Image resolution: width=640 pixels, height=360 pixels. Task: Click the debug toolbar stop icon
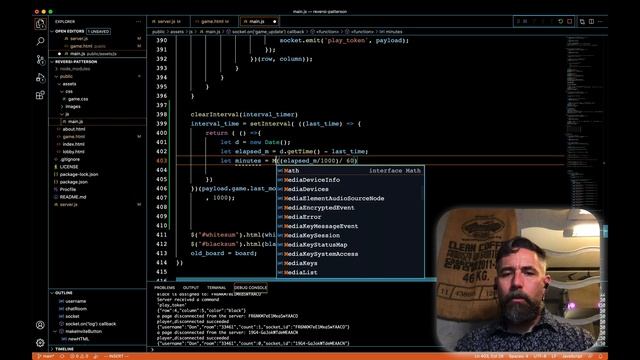click(x=569, y=22)
